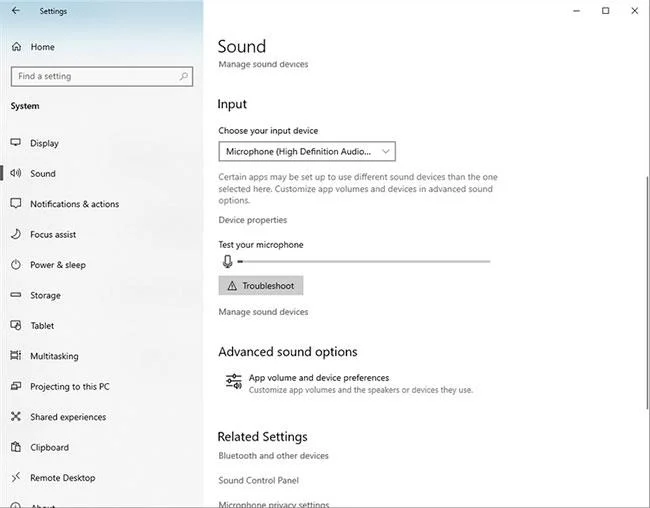Open Remote Desktop settings page
This screenshot has width=650, height=508.
[x=63, y=478]
